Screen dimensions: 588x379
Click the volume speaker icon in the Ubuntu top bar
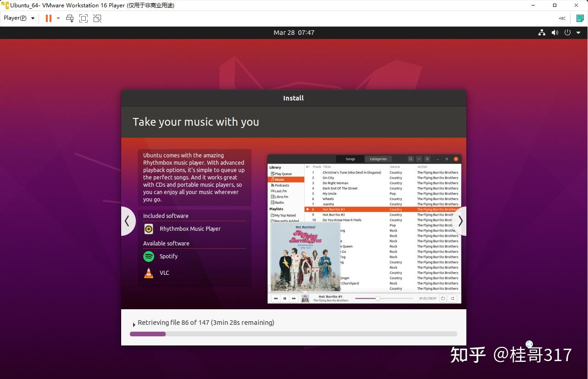coord(555,33)
